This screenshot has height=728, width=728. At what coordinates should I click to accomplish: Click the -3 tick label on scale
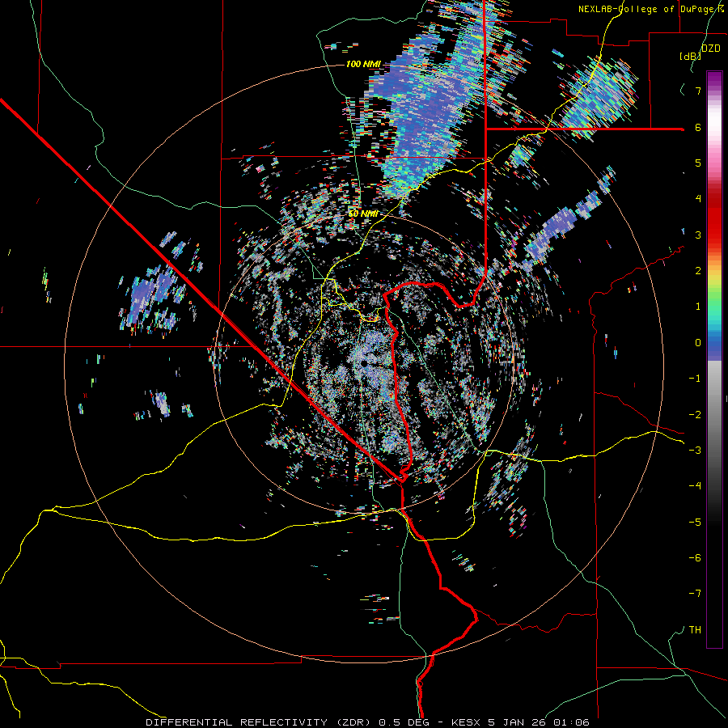coord(695,451)
